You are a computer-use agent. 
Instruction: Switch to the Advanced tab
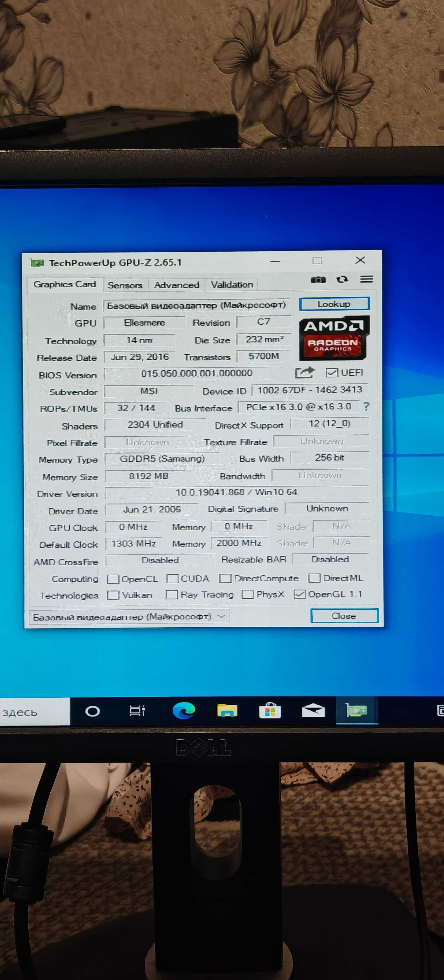pos(177,284)
